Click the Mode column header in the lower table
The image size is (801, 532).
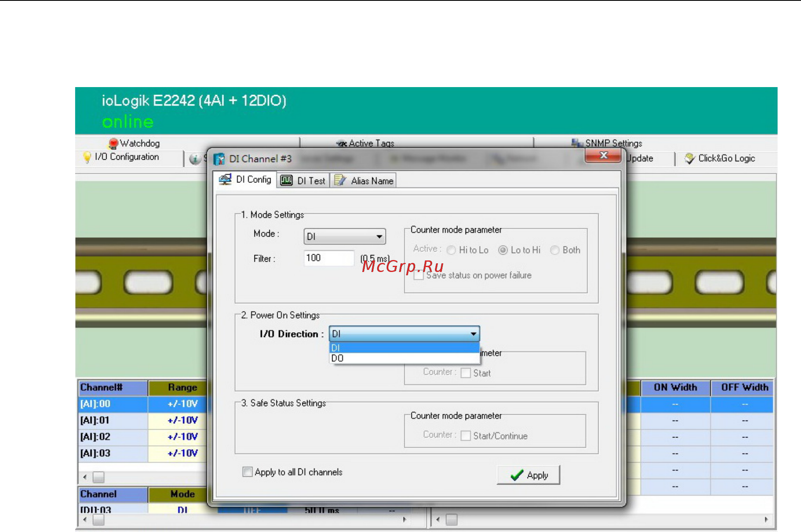click(x=178, y=494)
